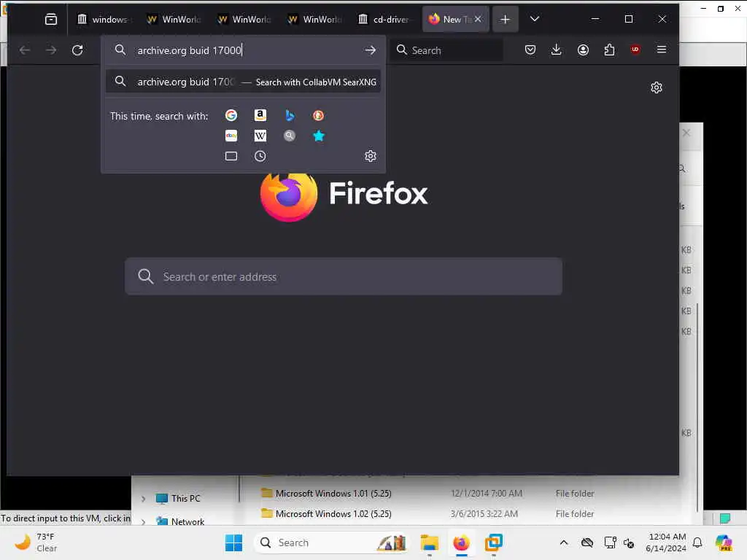Open the Downloads panel
Screen dimensions: 747x560
(x=556, y=50)
